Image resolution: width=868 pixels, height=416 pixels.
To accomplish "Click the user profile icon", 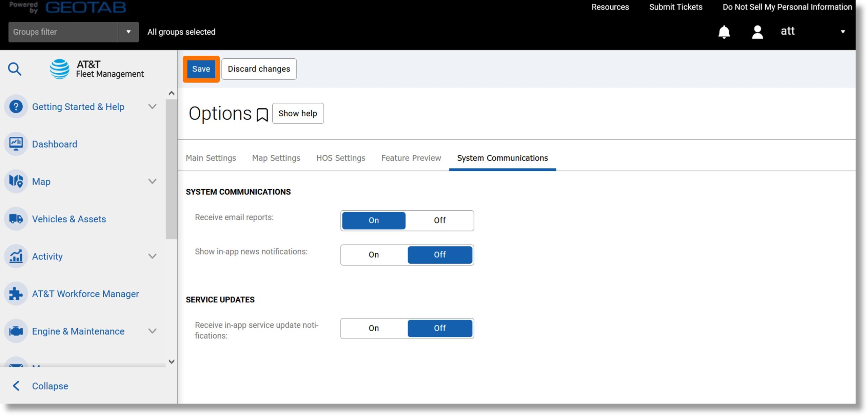I will click(x=757, y=32).
